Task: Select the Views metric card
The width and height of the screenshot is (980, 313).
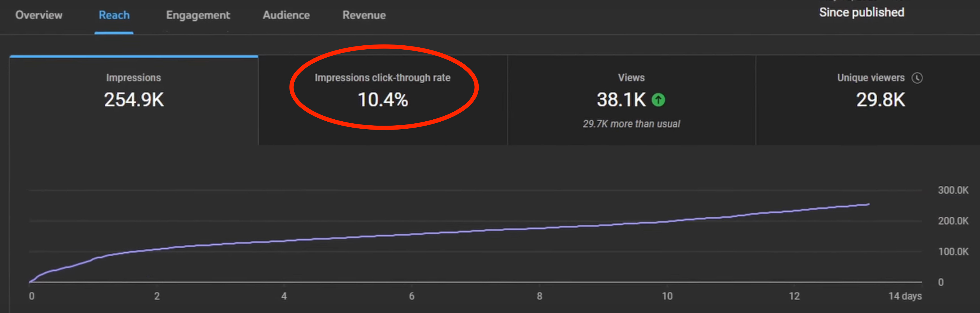Action: point(631,78)
